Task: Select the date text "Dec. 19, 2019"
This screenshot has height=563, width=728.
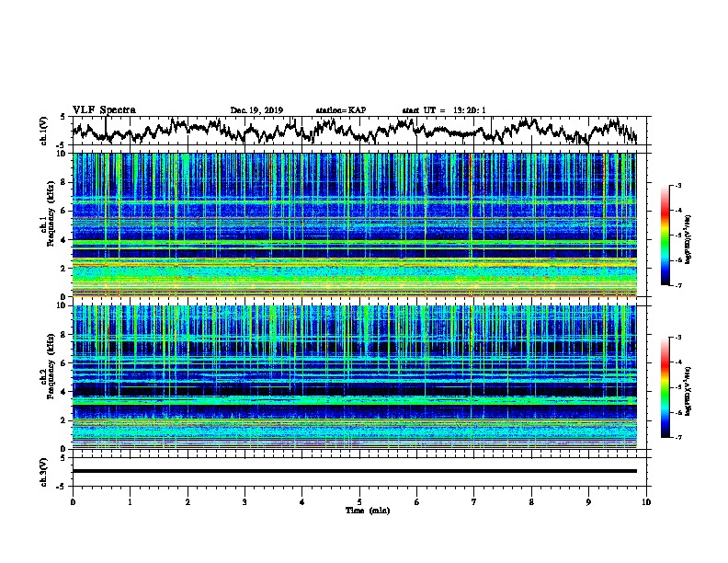Action: click(x=256, y=110)
